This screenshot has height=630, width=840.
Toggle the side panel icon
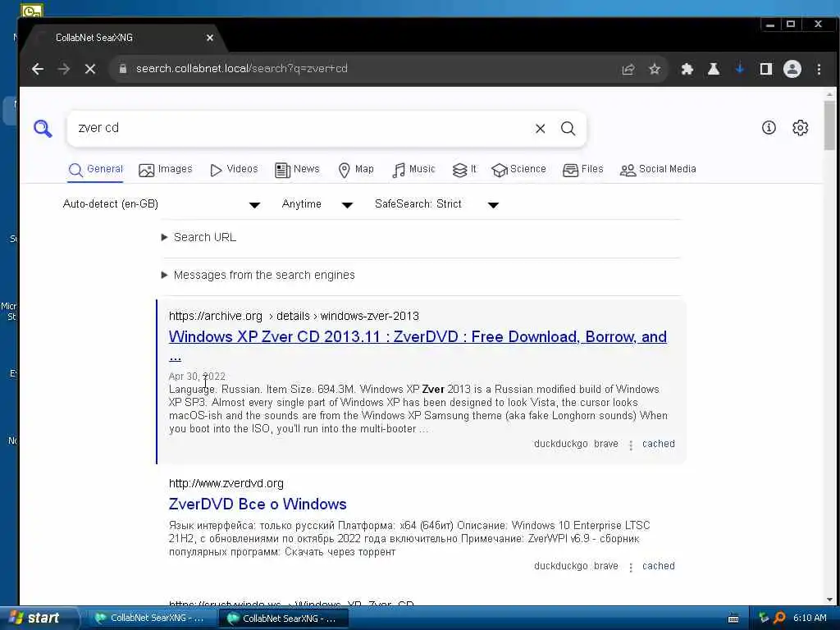pyautogui.click(x=766, y=69)
